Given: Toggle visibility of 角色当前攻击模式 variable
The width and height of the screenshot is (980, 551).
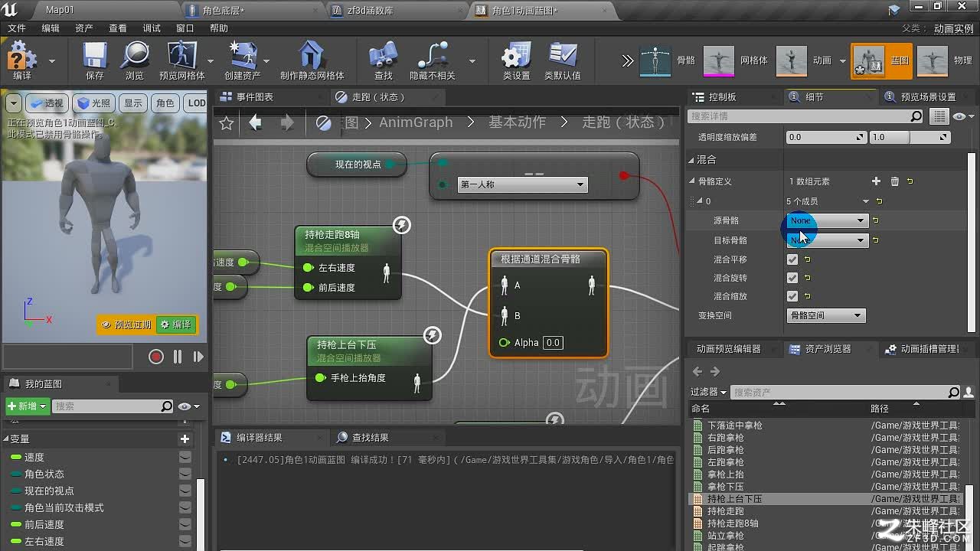Looking at the screenshot, I should (x=185, y=507).
